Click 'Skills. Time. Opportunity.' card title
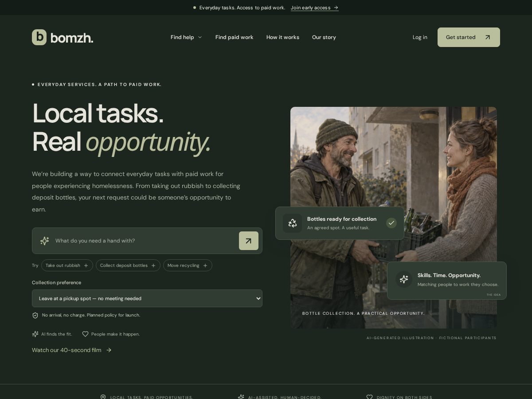The height and width of the screenshot is (399, 532). (x=449, y=275)
